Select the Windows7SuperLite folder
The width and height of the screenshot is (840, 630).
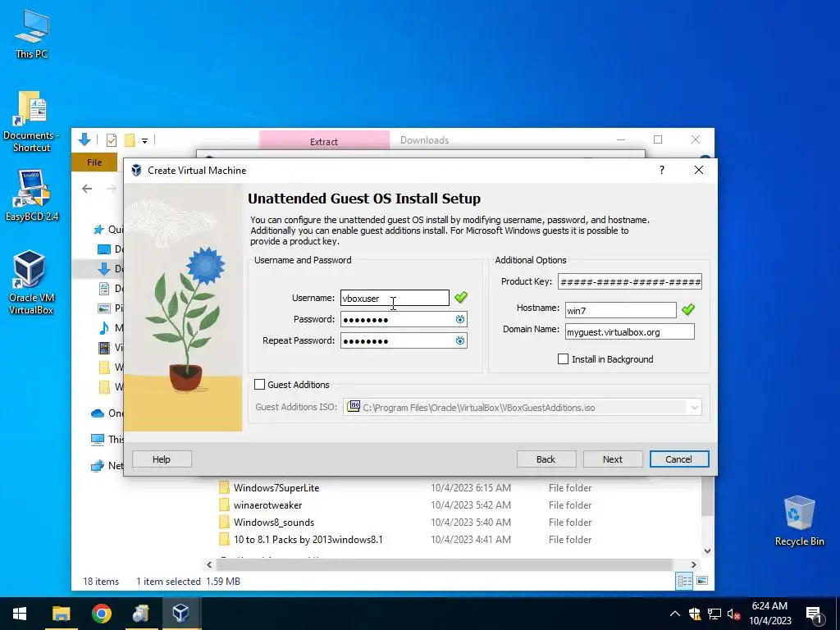pos(276,488)
